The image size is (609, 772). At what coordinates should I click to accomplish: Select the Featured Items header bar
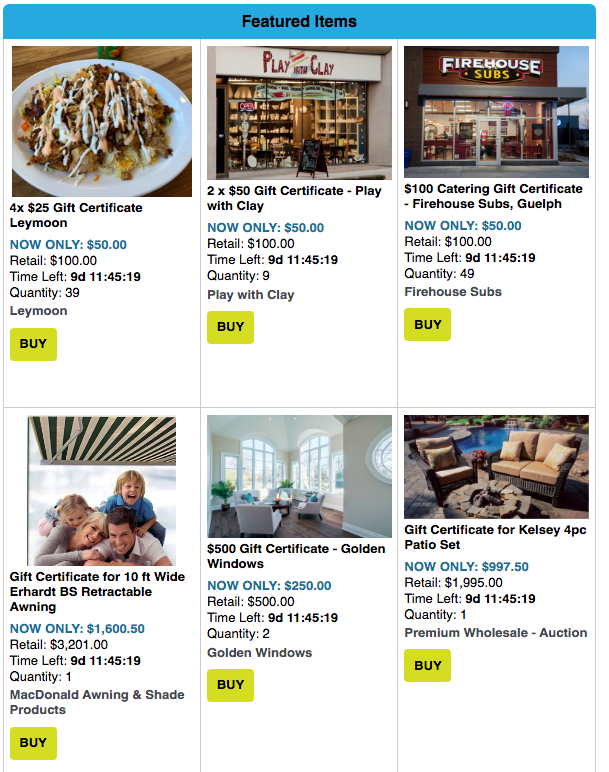[x=299, y=21]
